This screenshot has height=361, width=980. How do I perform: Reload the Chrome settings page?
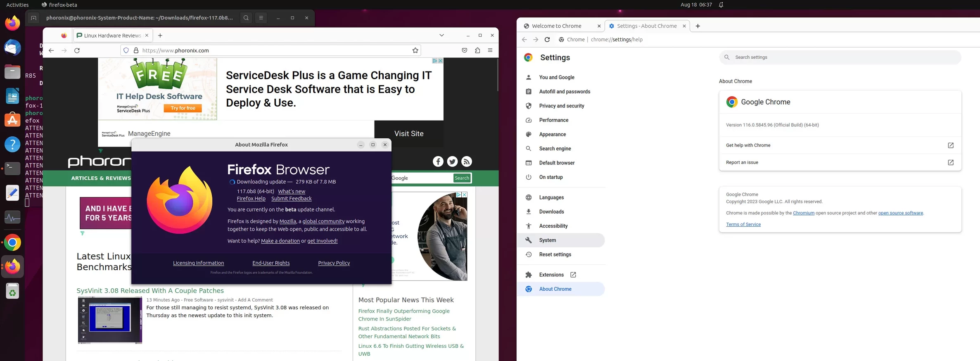click(x=547, y=40)
